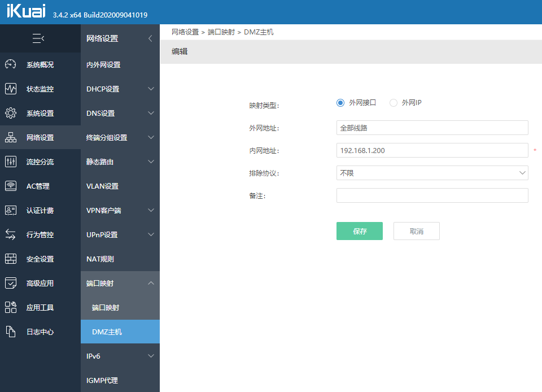Click the iKuai logo
The width and height of the screenshot is (542, 392).
pos(26,11)
